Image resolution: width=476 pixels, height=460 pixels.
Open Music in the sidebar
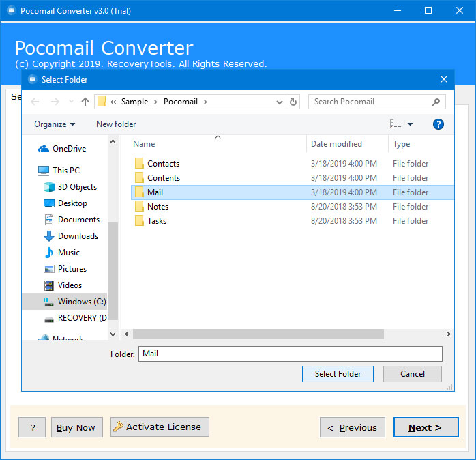(62, 253)
